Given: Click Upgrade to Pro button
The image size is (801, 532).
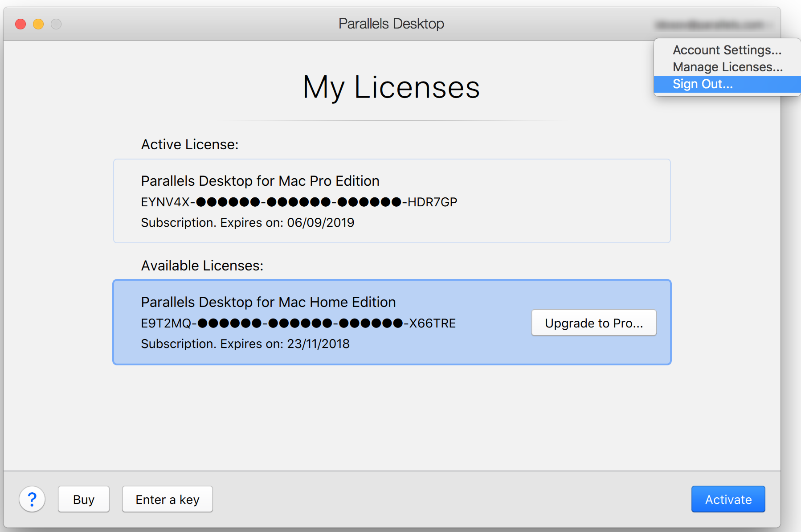Looking at the screenshot, I should (594, 323).
